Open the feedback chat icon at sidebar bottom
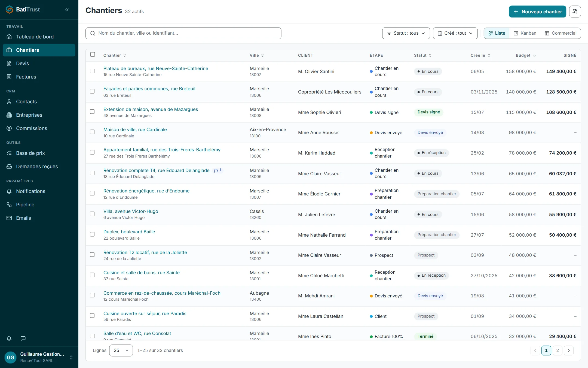 [x=23, y=338]
